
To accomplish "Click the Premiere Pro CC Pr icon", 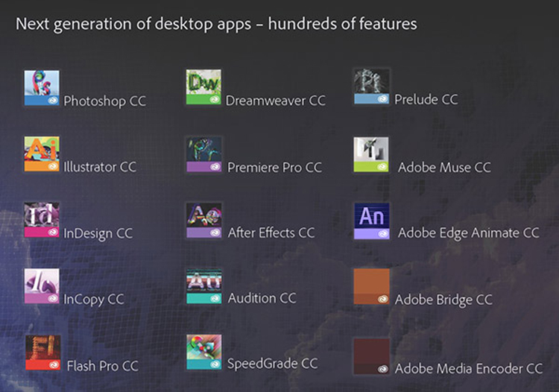I will [x=204, y=154].
